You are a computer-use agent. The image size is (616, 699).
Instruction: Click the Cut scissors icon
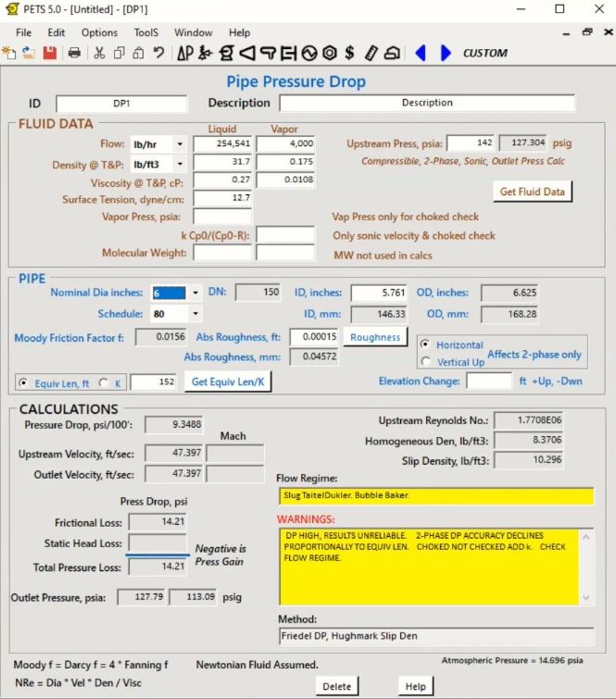[99, 53]
